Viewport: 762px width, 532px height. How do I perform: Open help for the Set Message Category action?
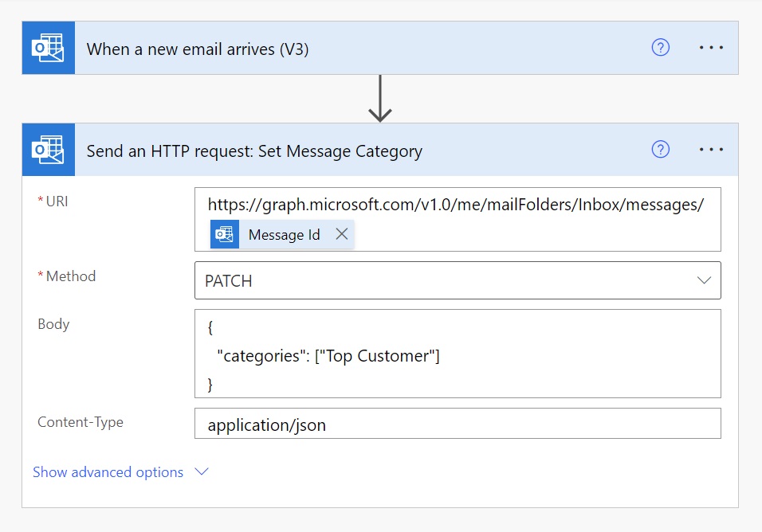[x=660, y=149]
